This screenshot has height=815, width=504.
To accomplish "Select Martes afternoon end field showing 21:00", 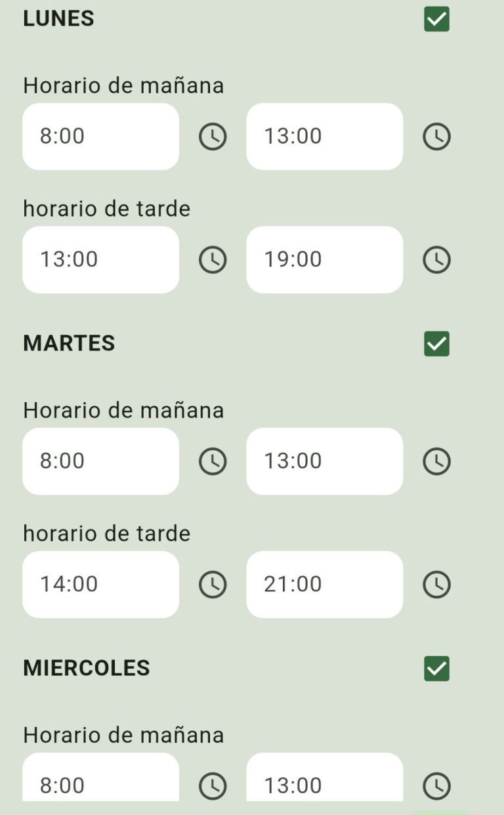I will point(324,584).
